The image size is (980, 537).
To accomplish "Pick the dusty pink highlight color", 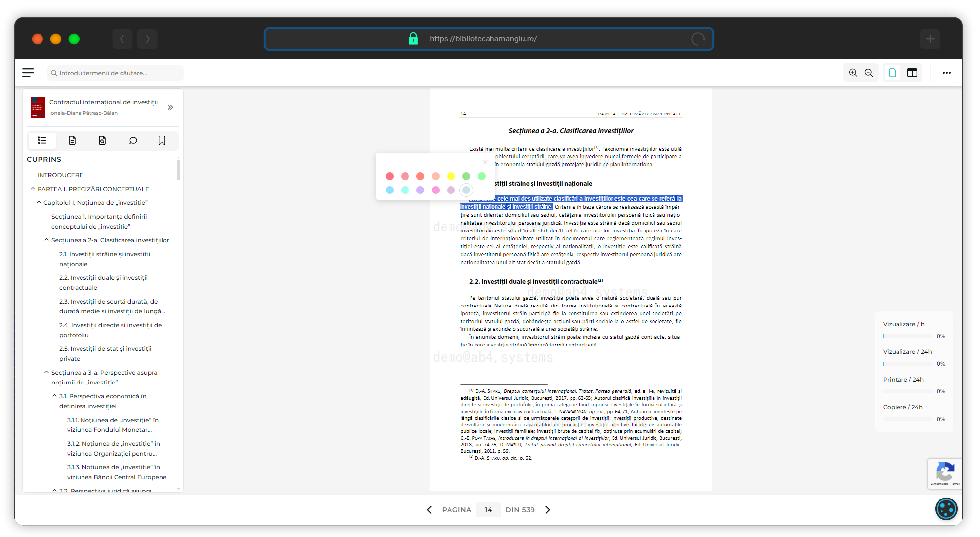I will coord(405,176).
